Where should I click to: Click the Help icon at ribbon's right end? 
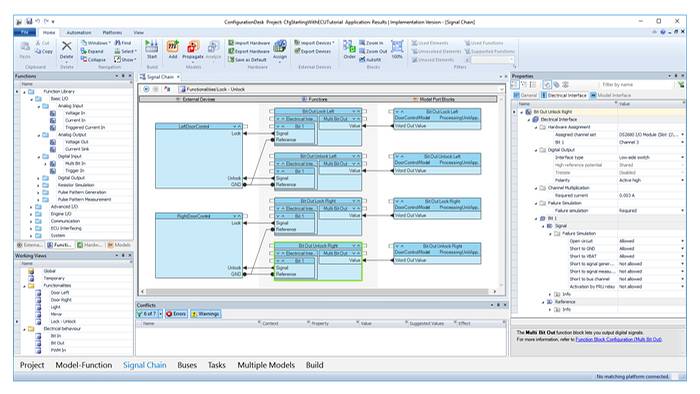click(662, 32)
